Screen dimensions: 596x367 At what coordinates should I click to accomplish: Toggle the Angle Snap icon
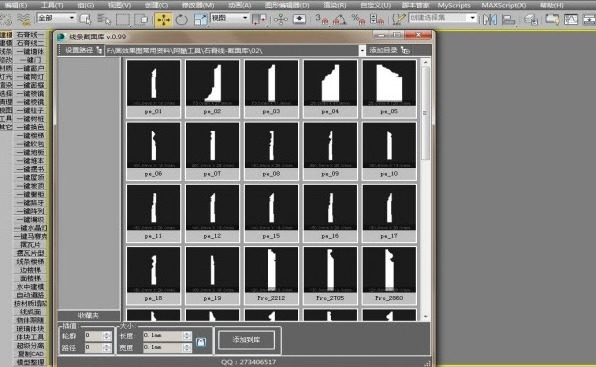[x=340, y=19]
